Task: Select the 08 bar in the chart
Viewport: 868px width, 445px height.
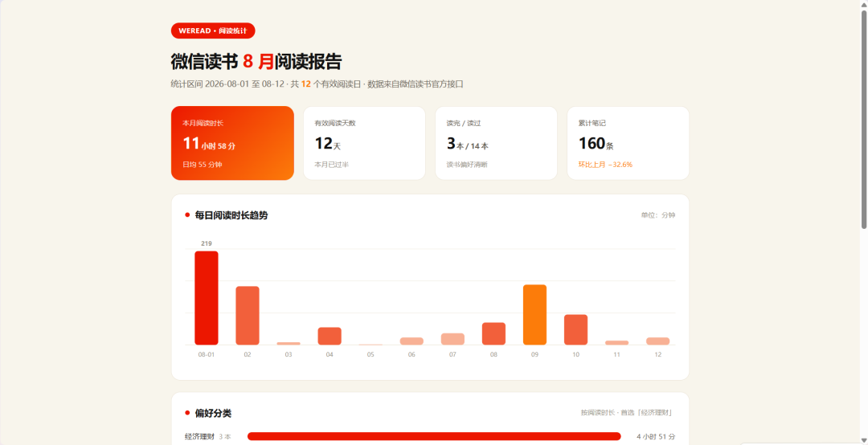Action: click(493, 334)
